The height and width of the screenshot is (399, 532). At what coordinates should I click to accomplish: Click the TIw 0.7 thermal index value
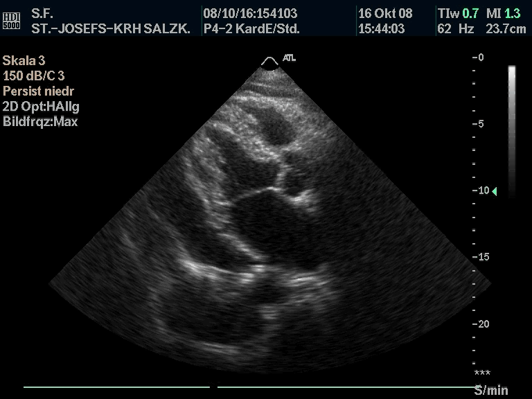[x=458, y=14]
